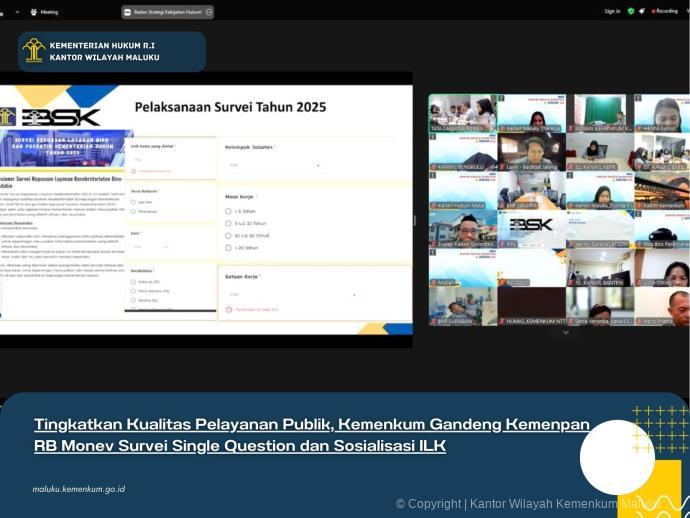
Task: Open Badan Strategi Kebijakan Hukum window options
Action: click(206, 12)
